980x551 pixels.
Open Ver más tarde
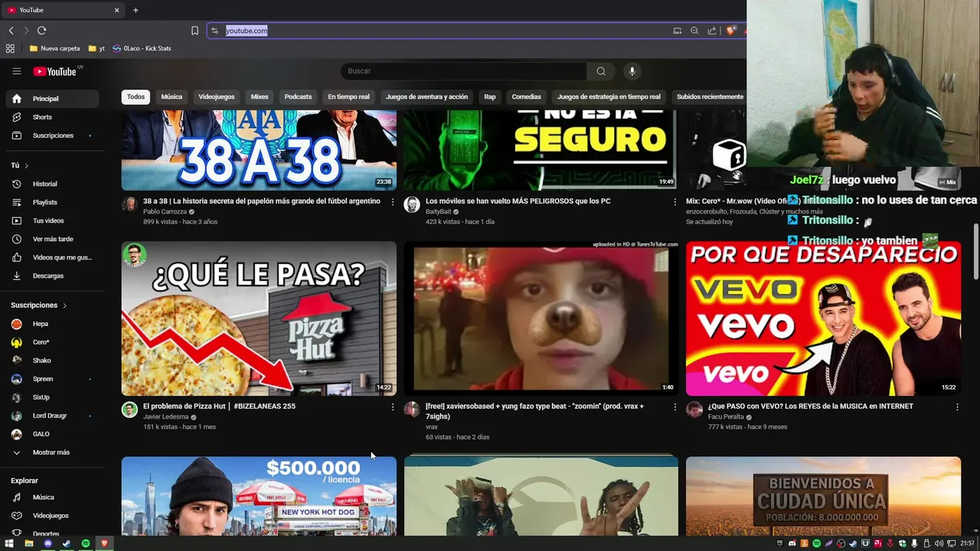pyautogui.click(x=52, y=239)
